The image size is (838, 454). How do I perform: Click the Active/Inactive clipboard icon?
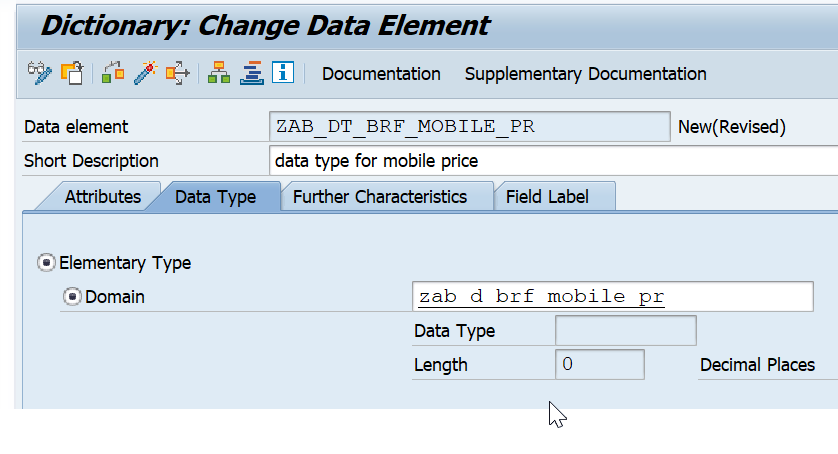tap(72, 73)
